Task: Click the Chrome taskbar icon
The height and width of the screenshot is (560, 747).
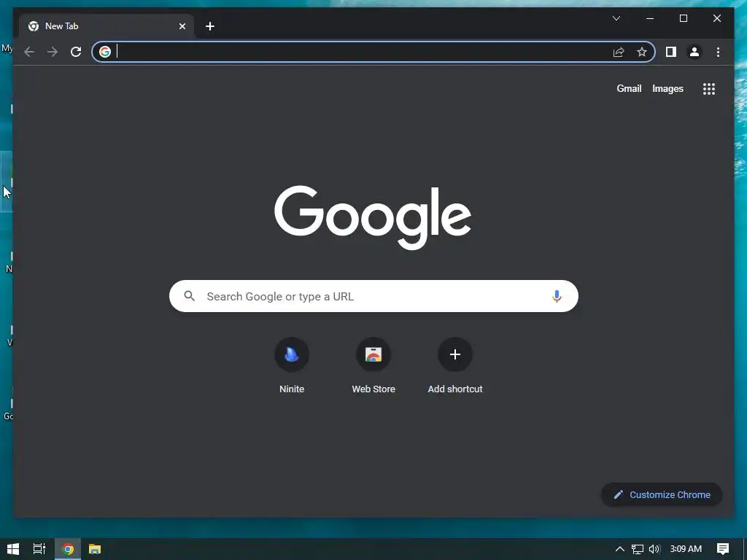Action: point(68,549)
